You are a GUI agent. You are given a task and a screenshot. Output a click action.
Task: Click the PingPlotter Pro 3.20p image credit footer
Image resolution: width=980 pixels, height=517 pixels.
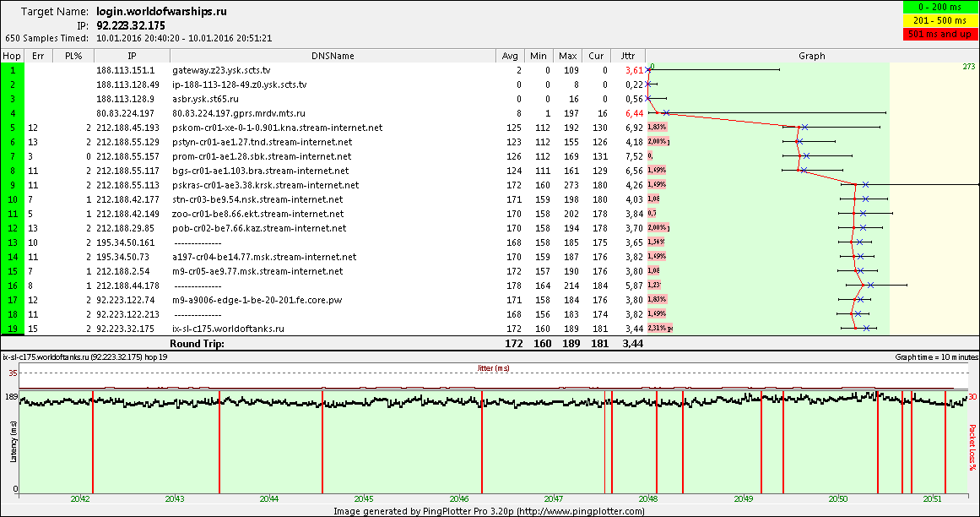coord(490,511)
